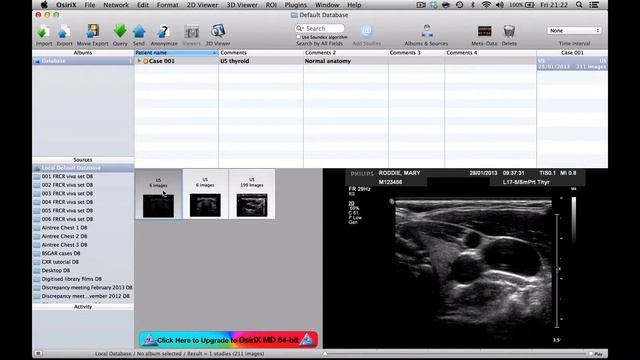640x360 pixels.
Task: Click the Normal anatomy comment cell
Action: tap(345, 61)
